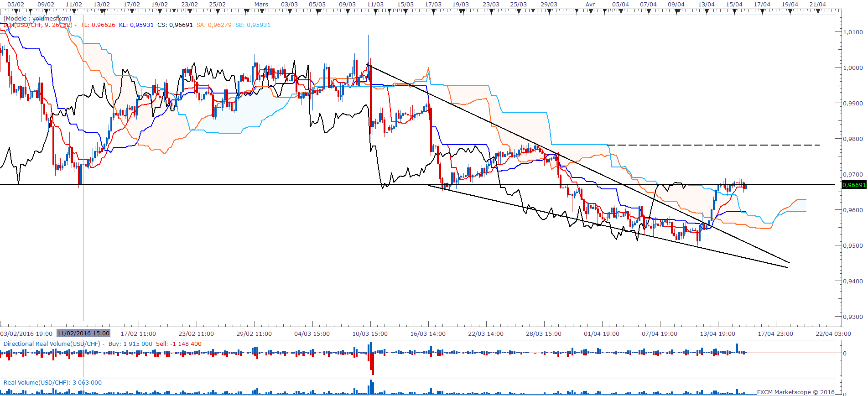Click the "10/03 15:00" time label
This screenshot has height=396, width=868.
pos(370,334)
